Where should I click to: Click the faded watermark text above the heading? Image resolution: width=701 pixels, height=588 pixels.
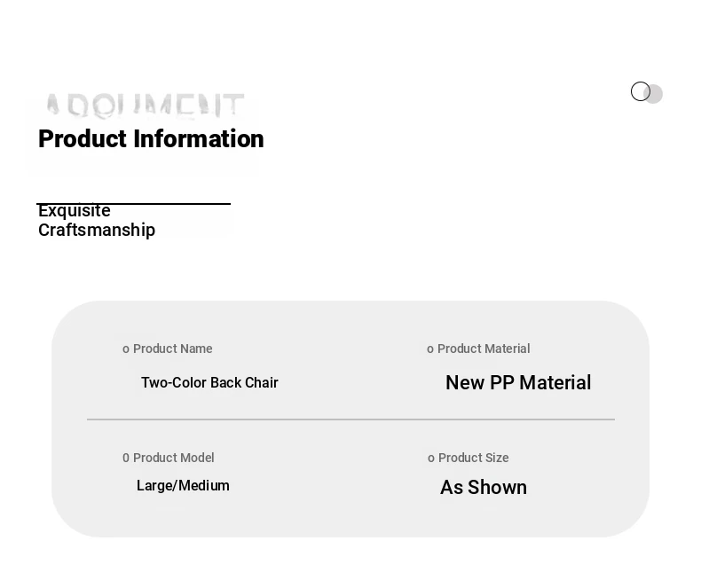click(144, 106)
